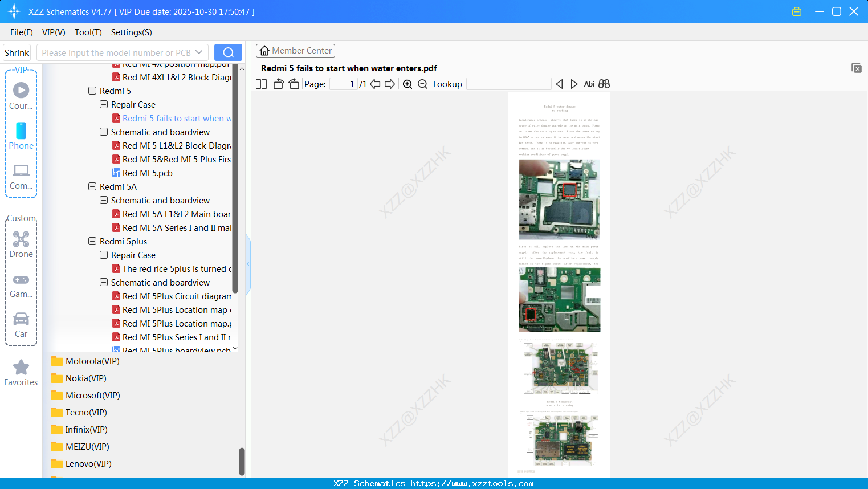Click the XZZ Schematics app logo
The width and height of the screenshot is (868, 489).
pos(14,11)
